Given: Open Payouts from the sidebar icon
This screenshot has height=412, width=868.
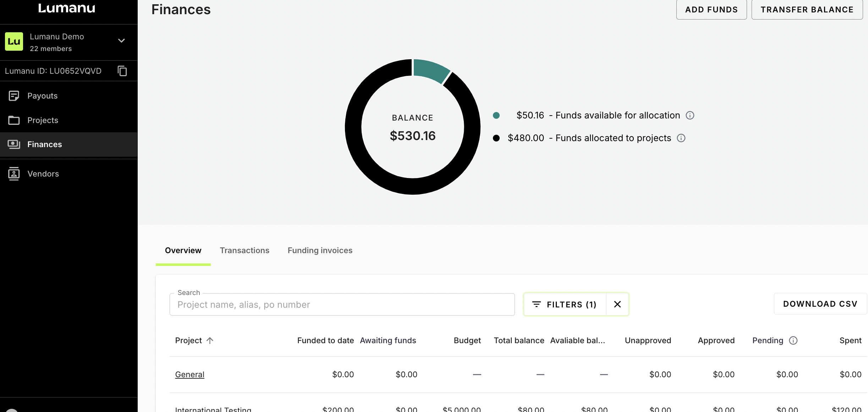Looking at the screenshot, I should click(14, 96).
